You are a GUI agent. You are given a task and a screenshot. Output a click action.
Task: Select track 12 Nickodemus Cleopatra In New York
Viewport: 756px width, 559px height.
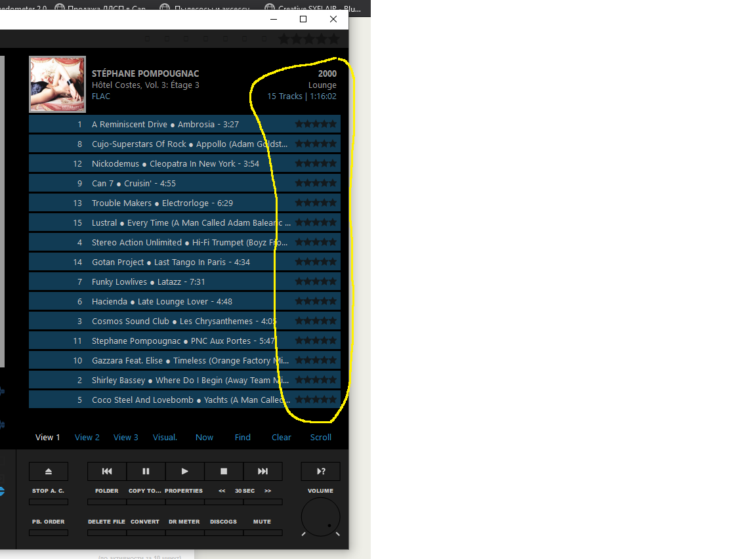pos(184,163)
